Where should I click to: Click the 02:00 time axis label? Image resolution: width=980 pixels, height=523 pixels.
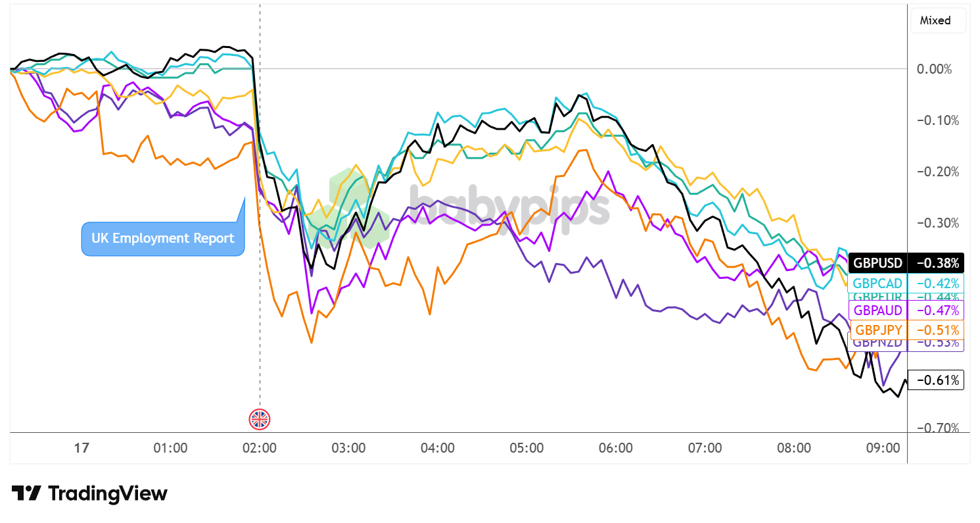click(260, 449)
